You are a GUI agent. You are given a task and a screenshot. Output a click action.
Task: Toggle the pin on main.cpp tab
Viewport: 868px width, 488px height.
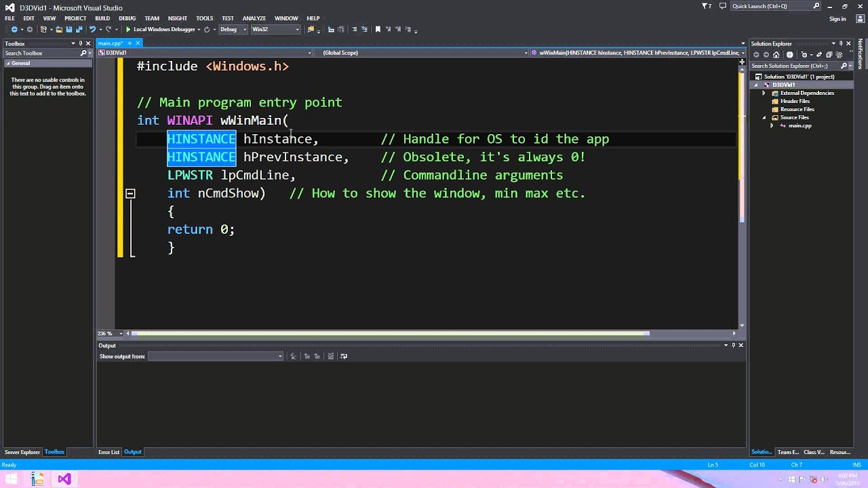pos(130,43)
